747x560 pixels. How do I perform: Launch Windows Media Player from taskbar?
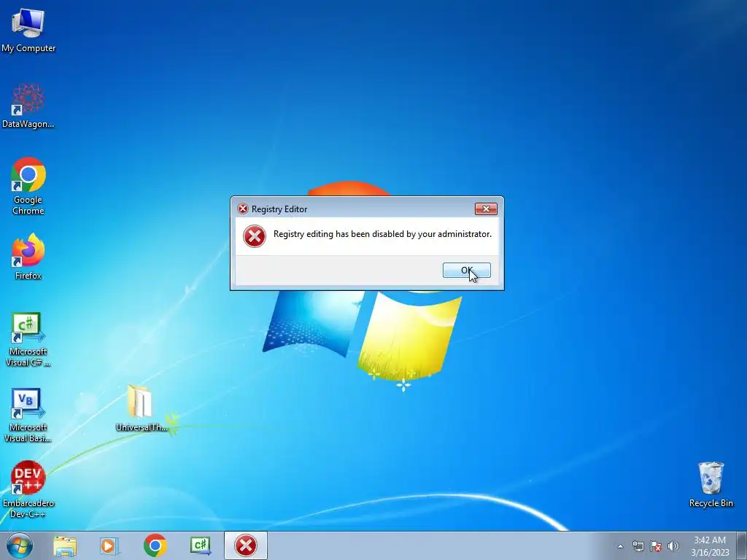(109, 545)
